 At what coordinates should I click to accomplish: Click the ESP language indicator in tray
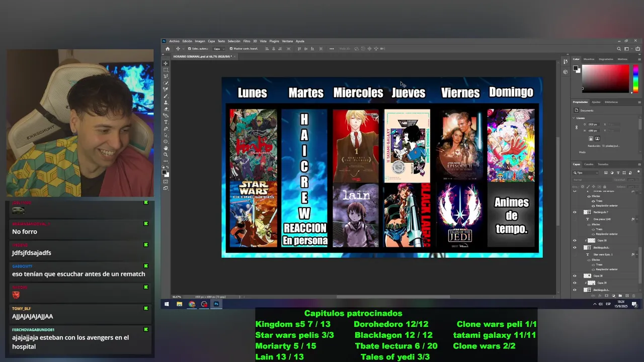click(608, 304)
